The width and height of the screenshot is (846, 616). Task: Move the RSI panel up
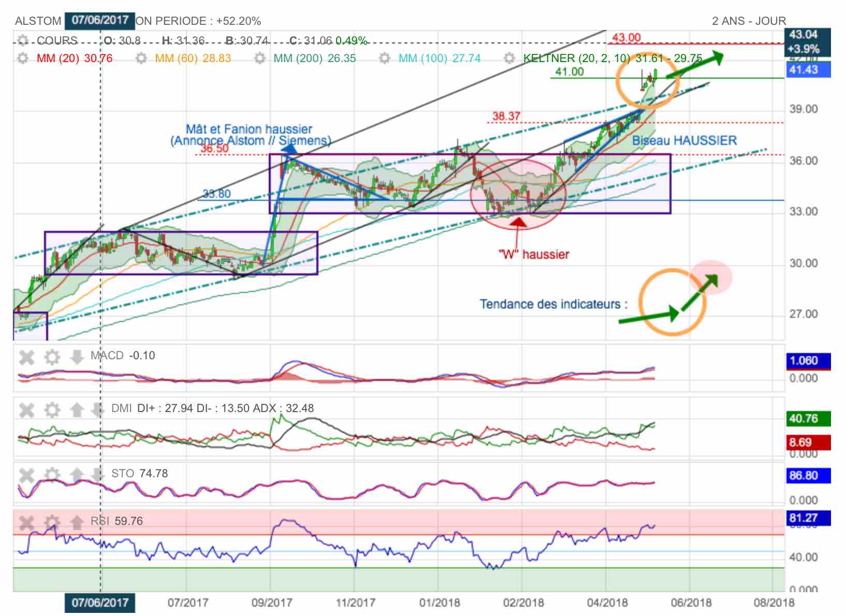coord(77,523)
